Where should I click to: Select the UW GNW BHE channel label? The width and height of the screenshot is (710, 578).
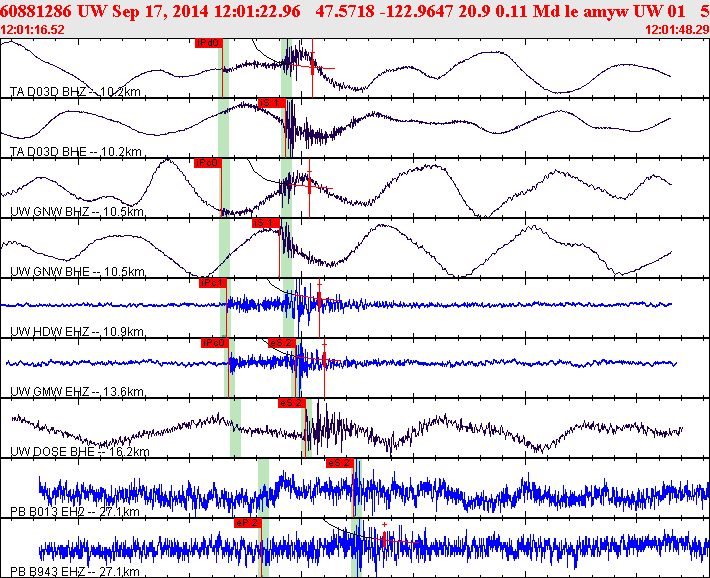click(77, 272)
